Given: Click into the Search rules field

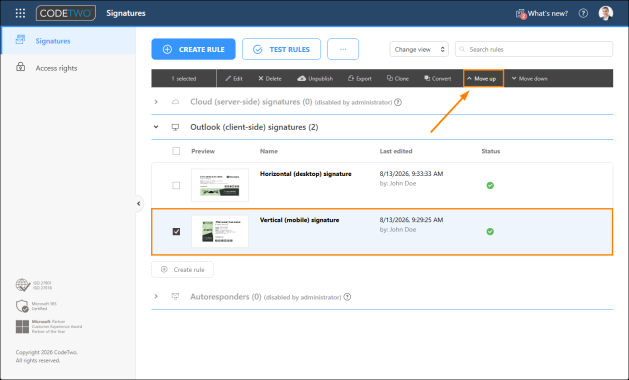Looking at the screenshot, I should 534,49.
